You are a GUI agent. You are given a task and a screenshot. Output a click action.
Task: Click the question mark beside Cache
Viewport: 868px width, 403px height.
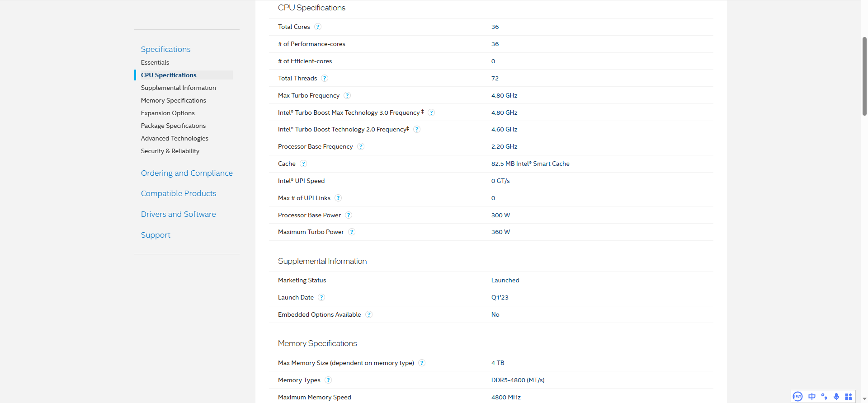(x=303, y=164)
